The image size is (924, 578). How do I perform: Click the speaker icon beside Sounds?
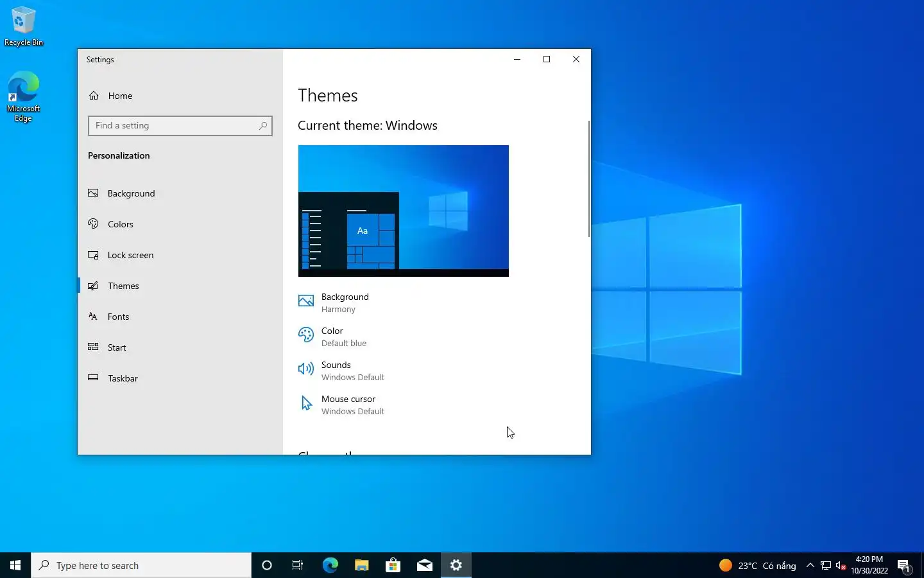pyautogui.click(x=306, y=369)
